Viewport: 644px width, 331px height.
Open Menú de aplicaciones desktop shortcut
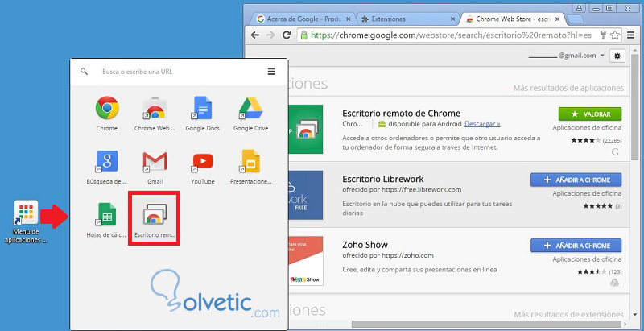(26, 221)
